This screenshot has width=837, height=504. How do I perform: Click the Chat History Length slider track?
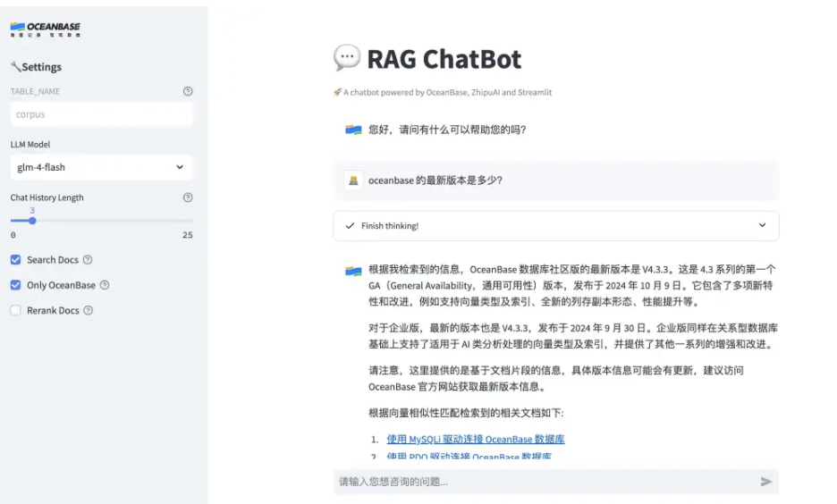(101, 221)
